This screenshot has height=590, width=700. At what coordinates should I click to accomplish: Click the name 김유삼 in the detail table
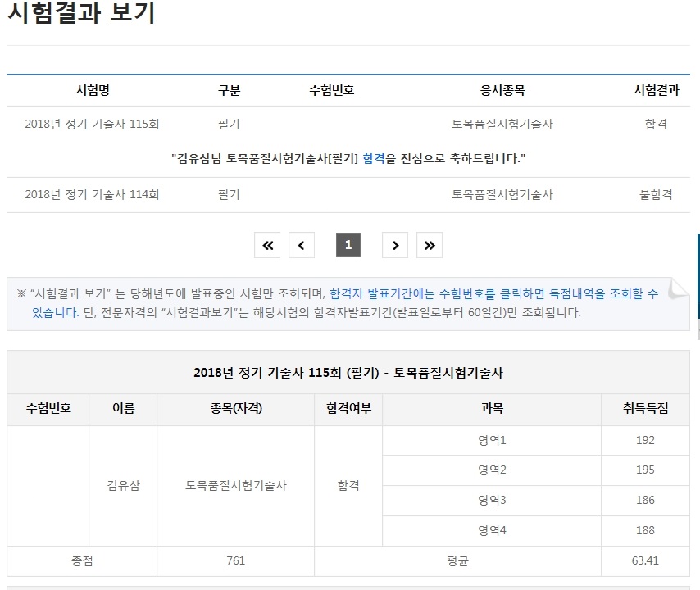pyautogui.click(x=123, y=485)
